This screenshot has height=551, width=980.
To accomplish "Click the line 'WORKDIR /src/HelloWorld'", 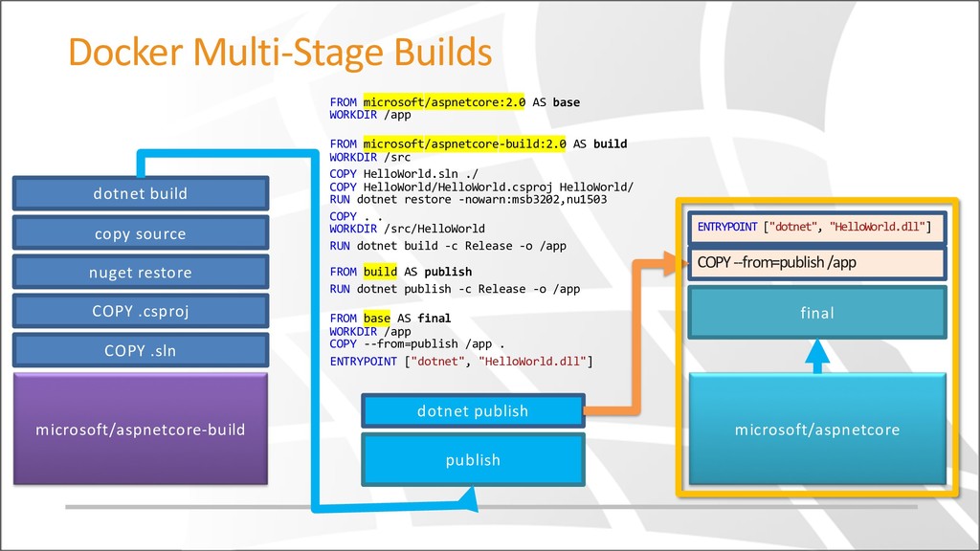I will pyautogui.click(x=408, y=229).
